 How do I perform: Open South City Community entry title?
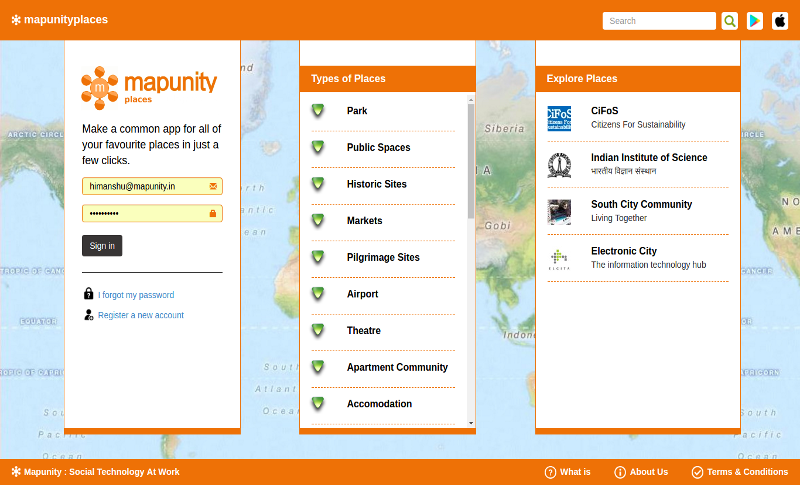click(x=641, y=205)
